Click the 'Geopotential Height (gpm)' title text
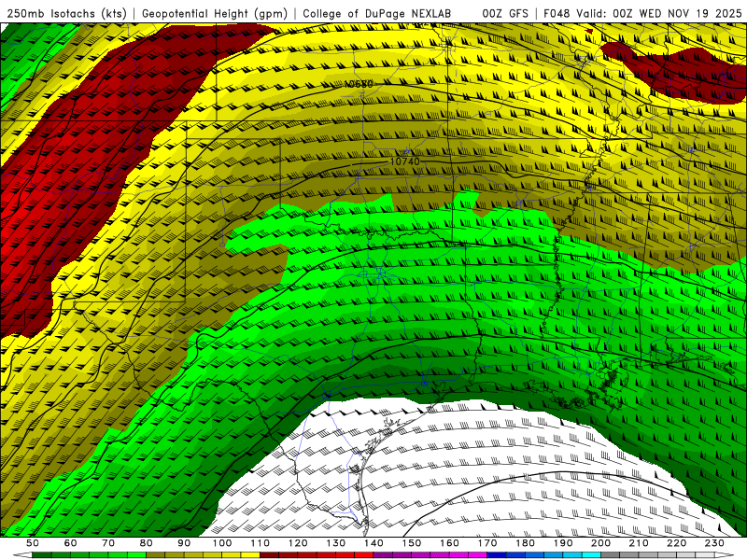 (215, 14)
